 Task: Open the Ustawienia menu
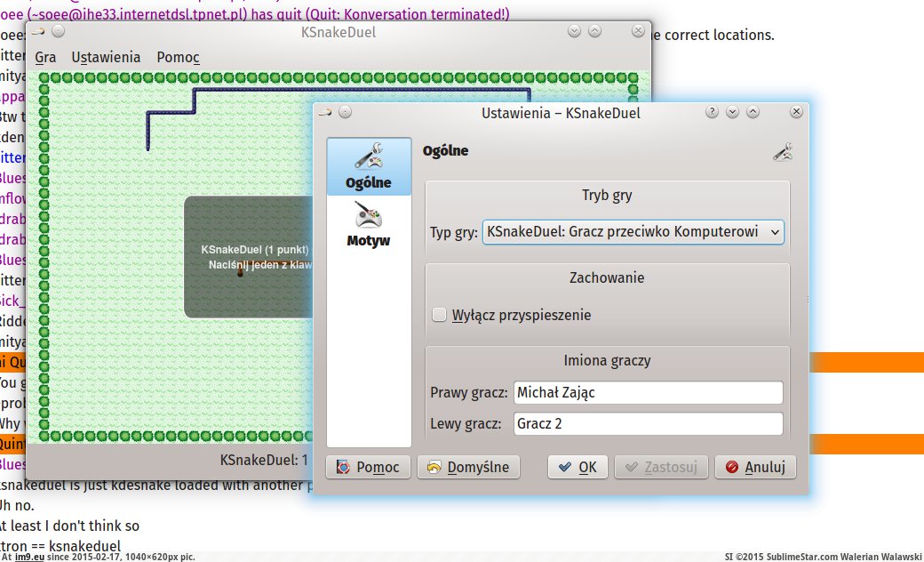(106, 58)
